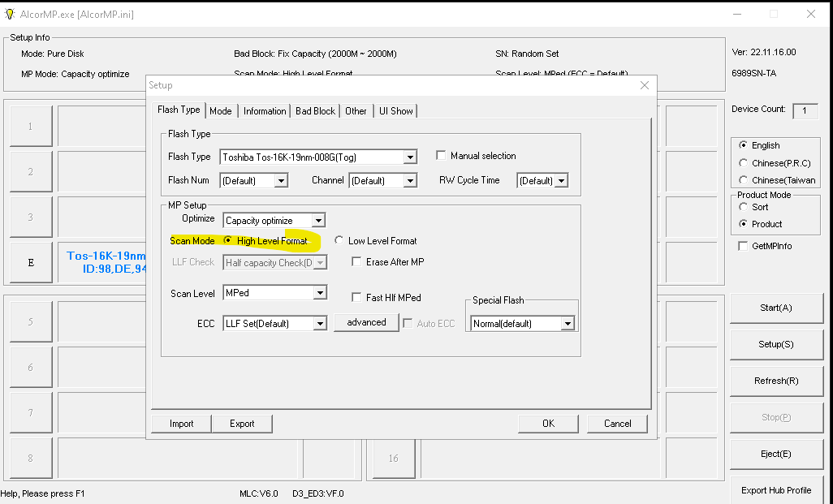Select port slot button 8
This screenshot has height=504, width=833.
(x=31, y=458)
